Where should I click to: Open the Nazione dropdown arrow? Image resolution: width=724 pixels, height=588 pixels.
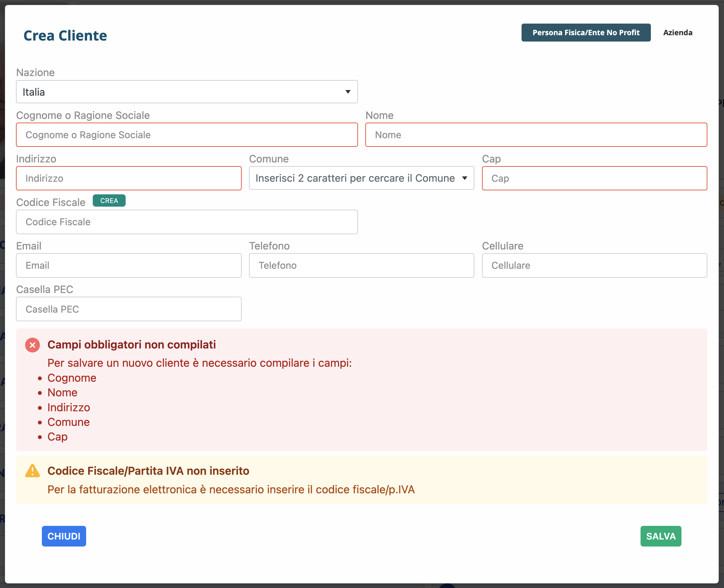348,92
